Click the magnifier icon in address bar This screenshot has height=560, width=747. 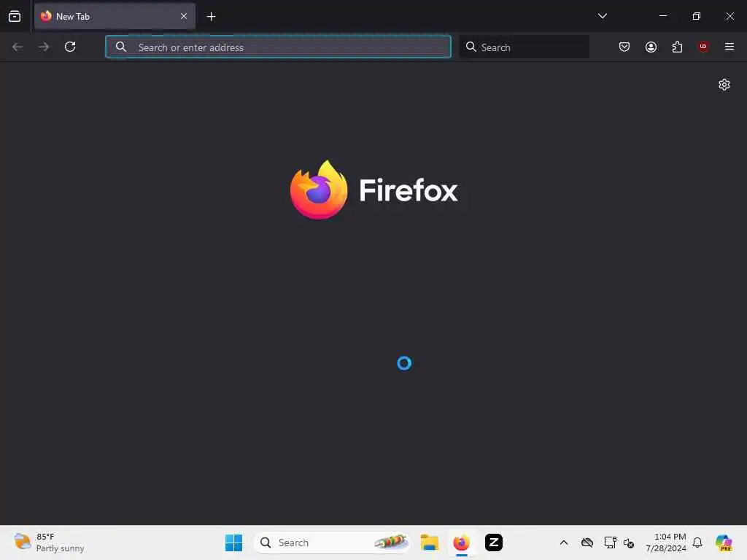(121, 47)
